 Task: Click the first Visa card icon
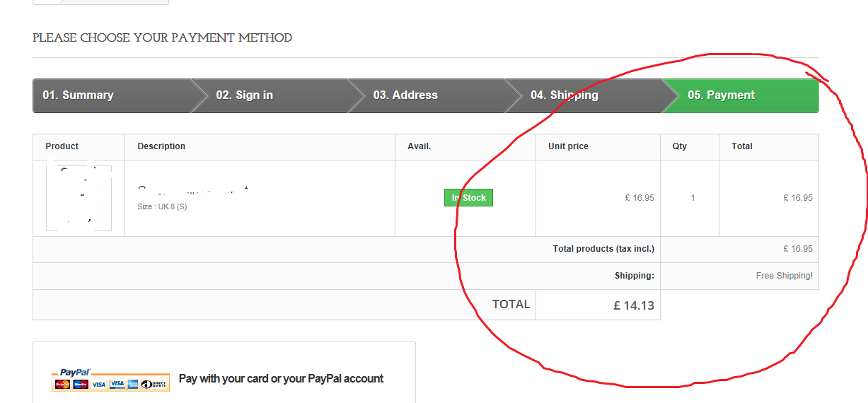98,384
